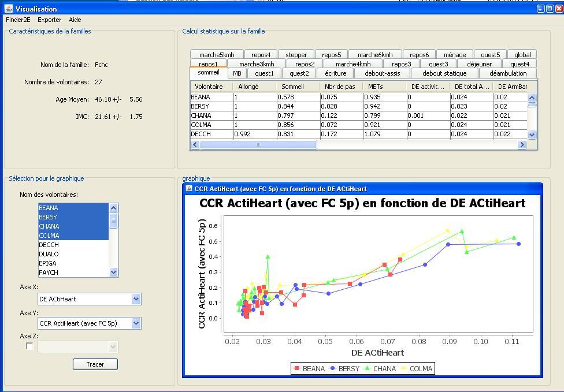
Task: Click the table's horizontal scrollbar thumb
Action: [259, 144]
